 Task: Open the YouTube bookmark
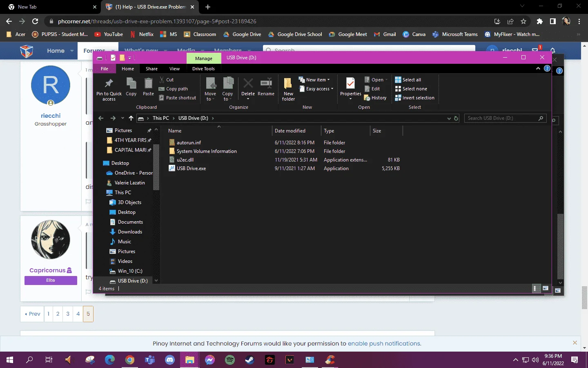(x=109, y=34)
